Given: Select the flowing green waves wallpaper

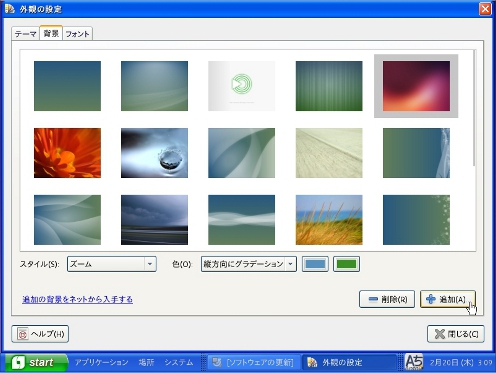Looking at the screenshot, I should pyautogui.click(x=67, y=220).
